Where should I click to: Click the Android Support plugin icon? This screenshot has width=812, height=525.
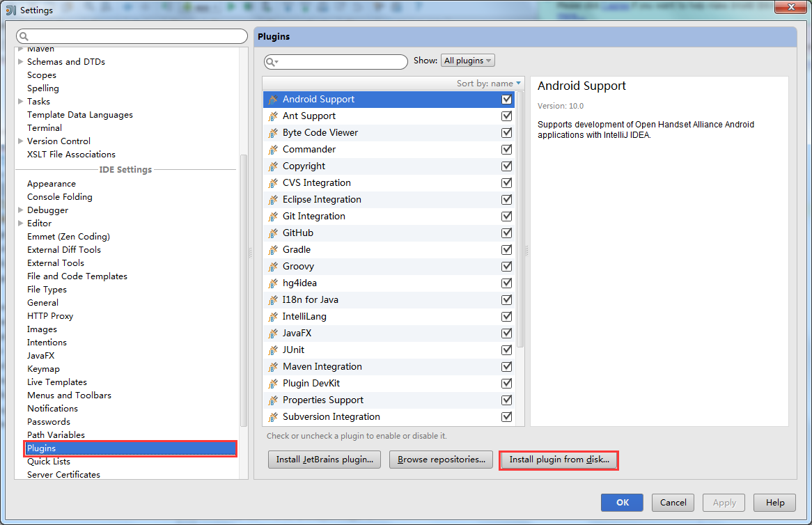coord(273,100)
